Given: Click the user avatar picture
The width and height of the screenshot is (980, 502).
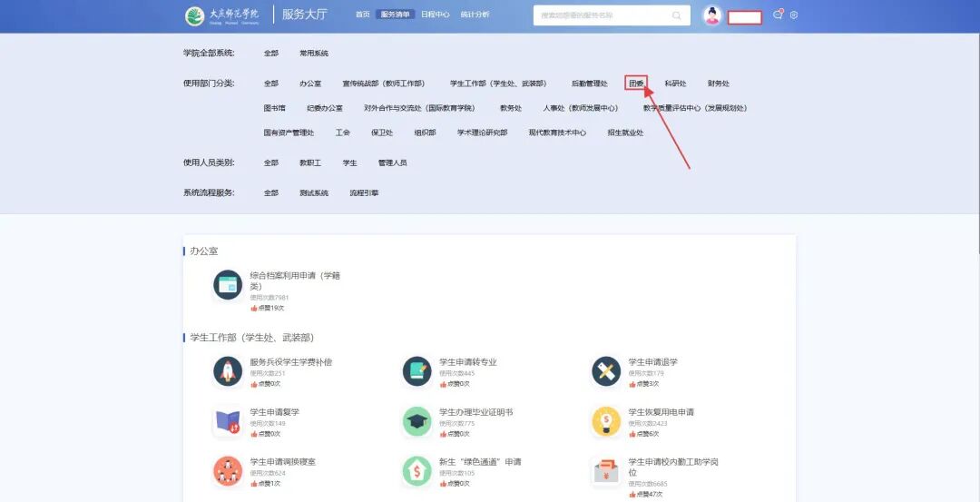Looking at the screenshot, I should point(712,15).
